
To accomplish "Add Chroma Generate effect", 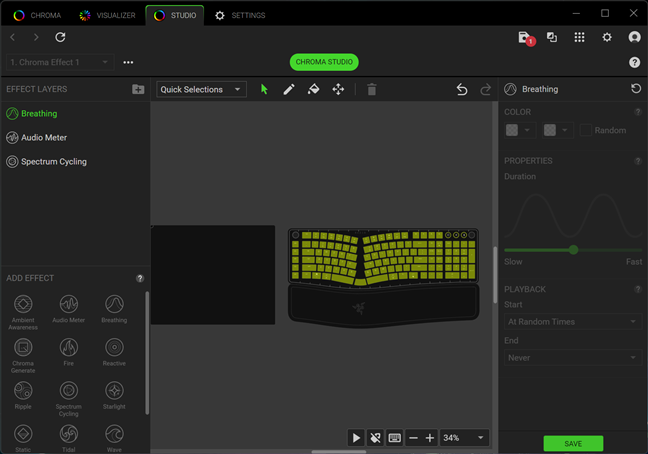I will (23, 355).
